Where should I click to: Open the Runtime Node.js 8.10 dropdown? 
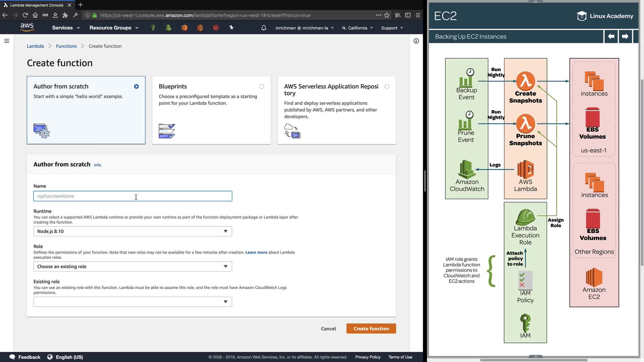[132, 231]
